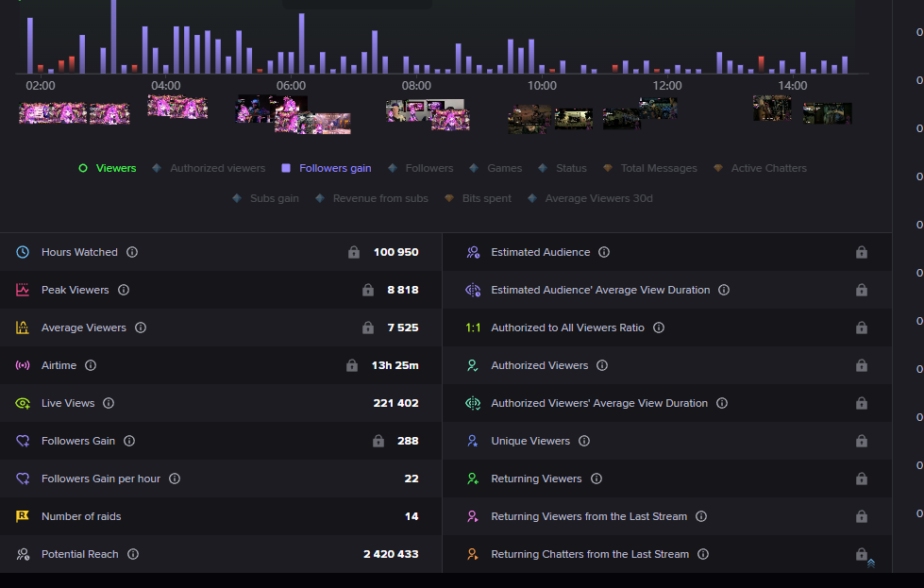Image resolution: width=924 pixels, height=588 pixels.
Task: Toggle the Average Viewers 30d series
Action: [590, 198]
